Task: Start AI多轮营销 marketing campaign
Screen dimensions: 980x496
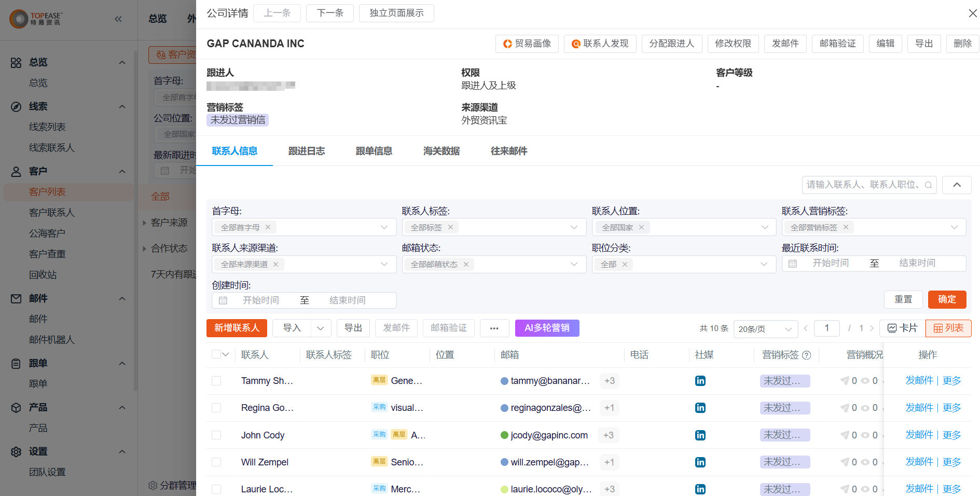Action: click(547, 328)
